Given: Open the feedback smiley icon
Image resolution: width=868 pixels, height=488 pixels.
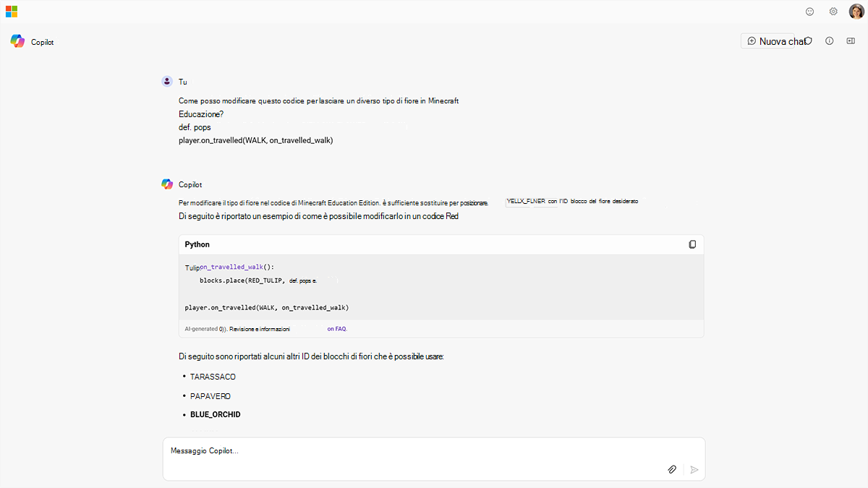Looking at the screenshot, I should [x=810, y=12].
